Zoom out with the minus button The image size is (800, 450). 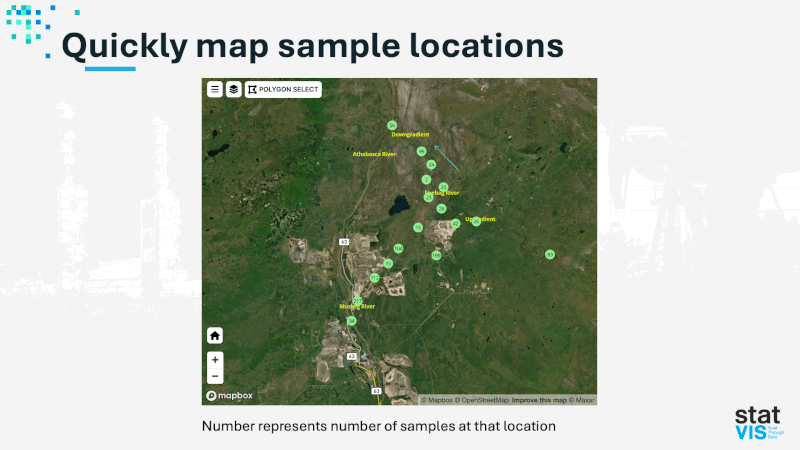[215, 376]
